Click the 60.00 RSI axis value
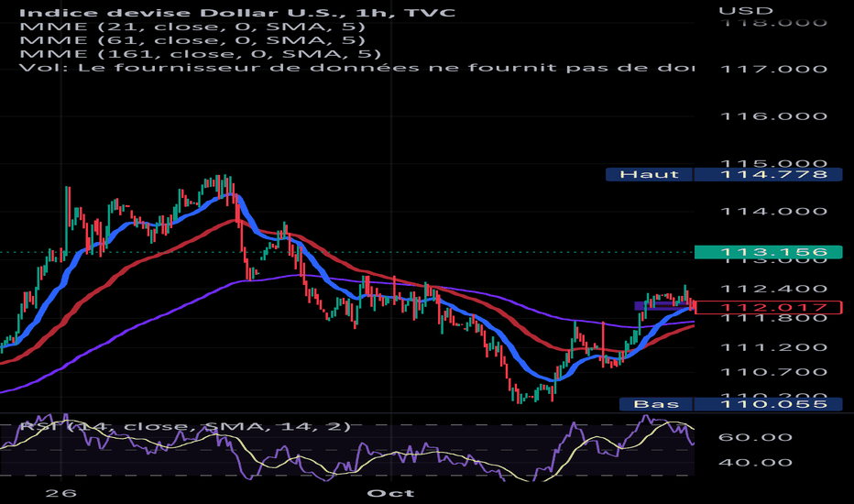The width and height of the screenshot is (854, 504). click(x=755, y=437)
